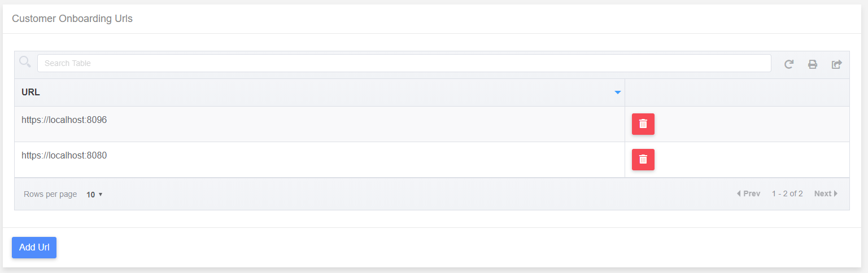This screenshot has height=273, width=868.
Task: Click the Rows per page label
Action: (50, 194)
